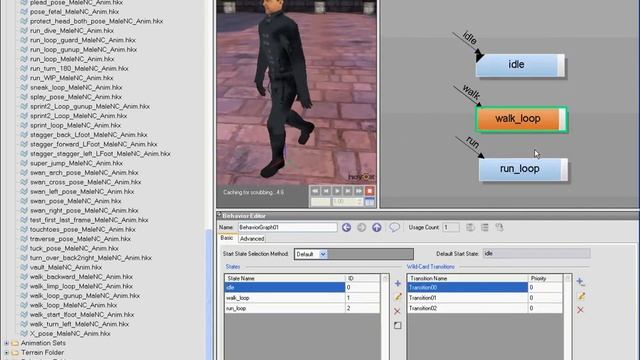
Task: Click the greyed forward arrow in Behavior Editor
Action: [362, 227]
